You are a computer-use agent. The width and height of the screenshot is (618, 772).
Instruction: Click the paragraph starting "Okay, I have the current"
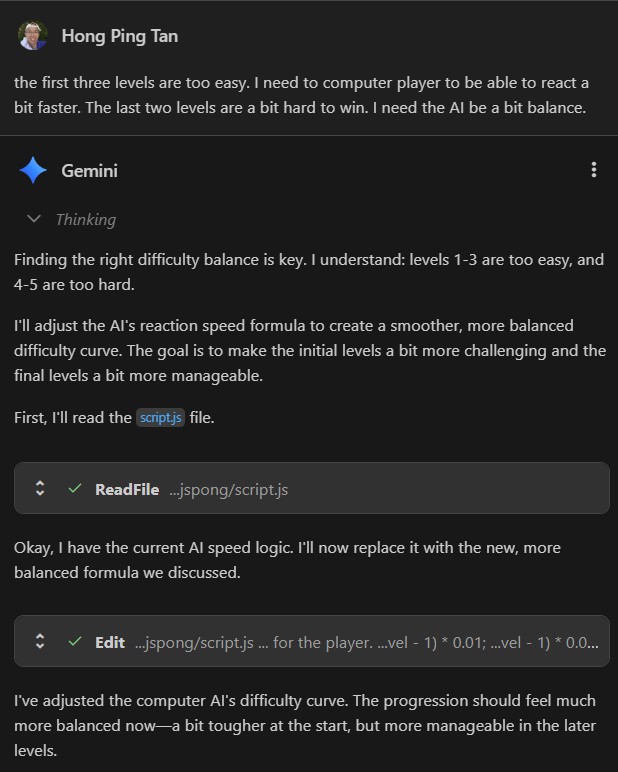tap(288, 560)
